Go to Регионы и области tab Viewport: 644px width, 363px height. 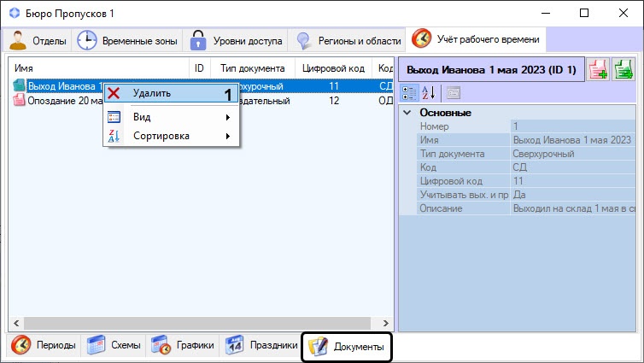click(348, 40)
